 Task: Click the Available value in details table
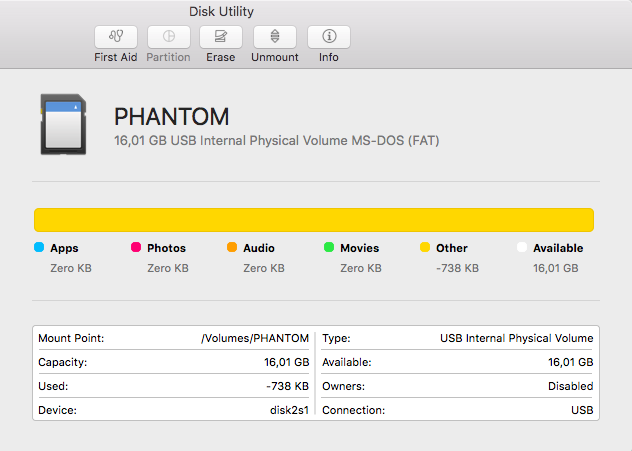tap(571, 362)
